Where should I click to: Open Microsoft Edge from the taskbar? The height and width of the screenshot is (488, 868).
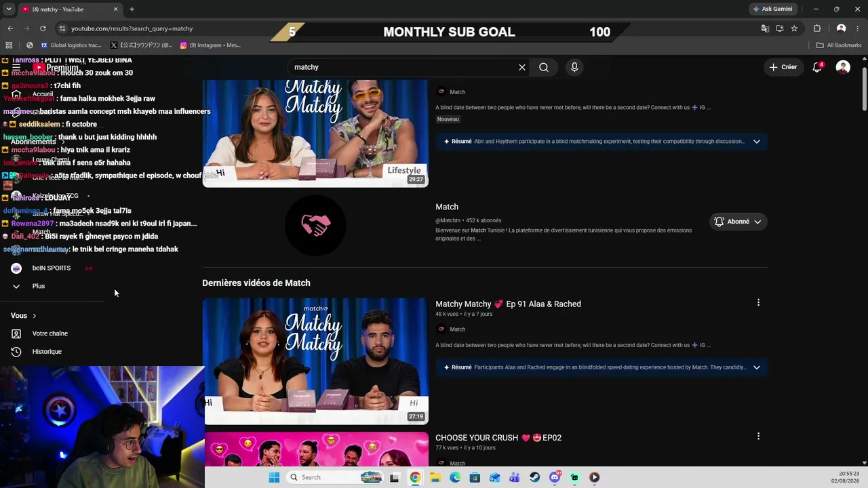point(455,477)
